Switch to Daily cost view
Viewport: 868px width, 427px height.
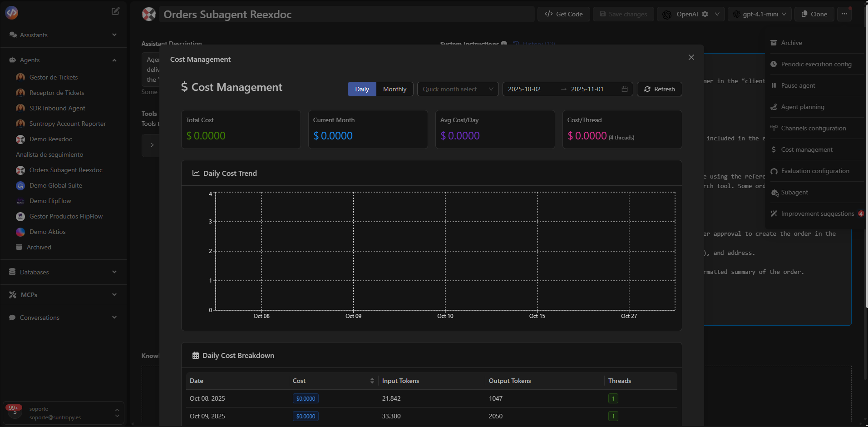(x=362, y=89)
